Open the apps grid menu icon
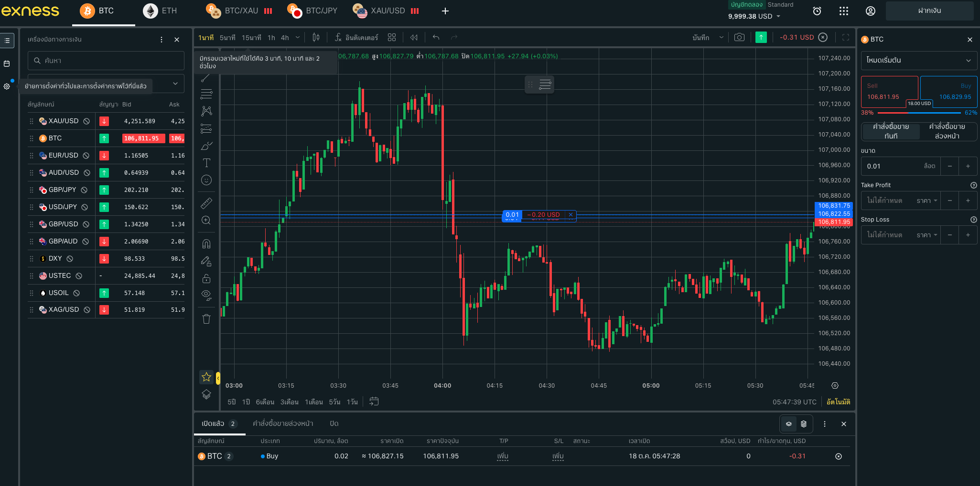This screenshot has width=980, height=486. tap(844, 11)
